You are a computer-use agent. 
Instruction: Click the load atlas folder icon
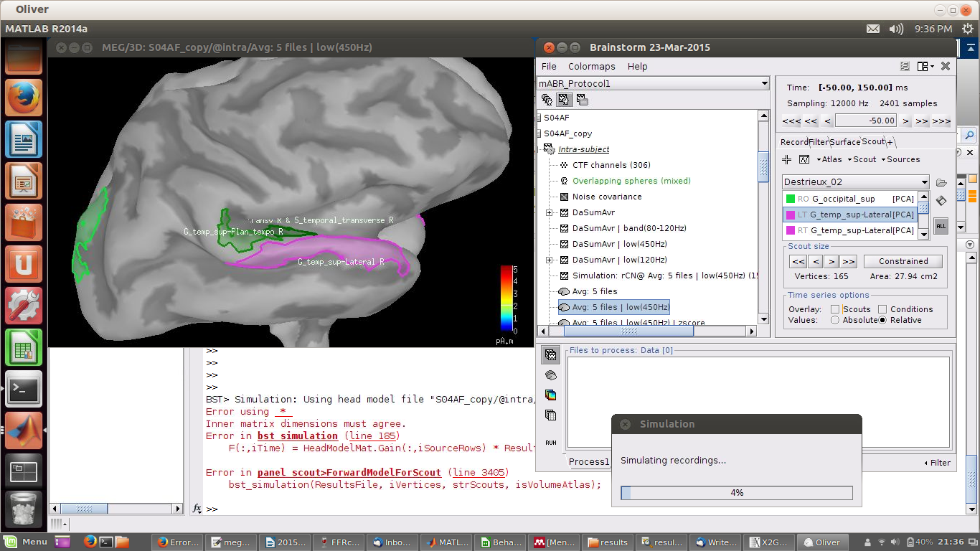click(x=942, y=182)
